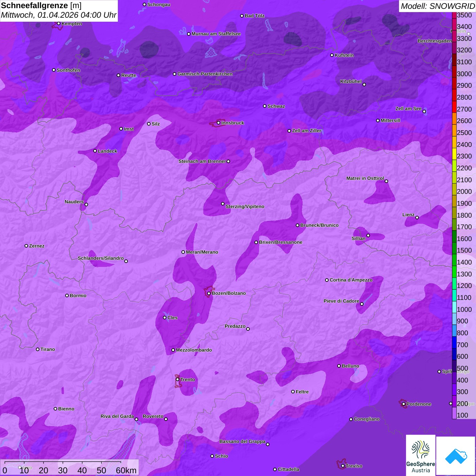Click the 'Bassano del Grappa' label

242,441
